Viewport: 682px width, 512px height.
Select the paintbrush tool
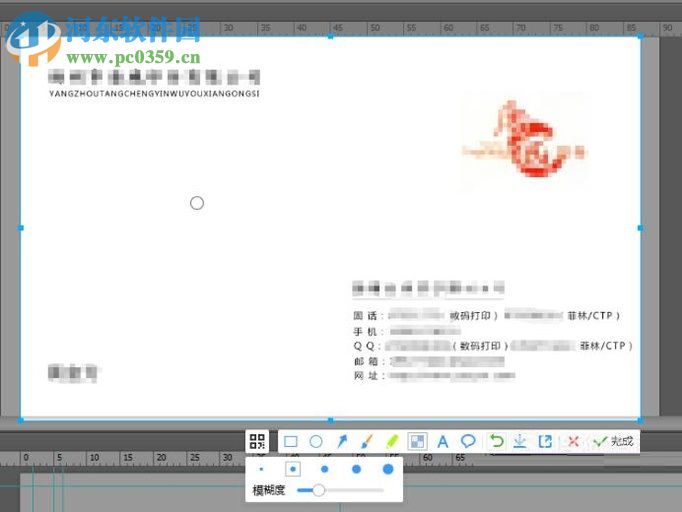[x=367, y=442]
